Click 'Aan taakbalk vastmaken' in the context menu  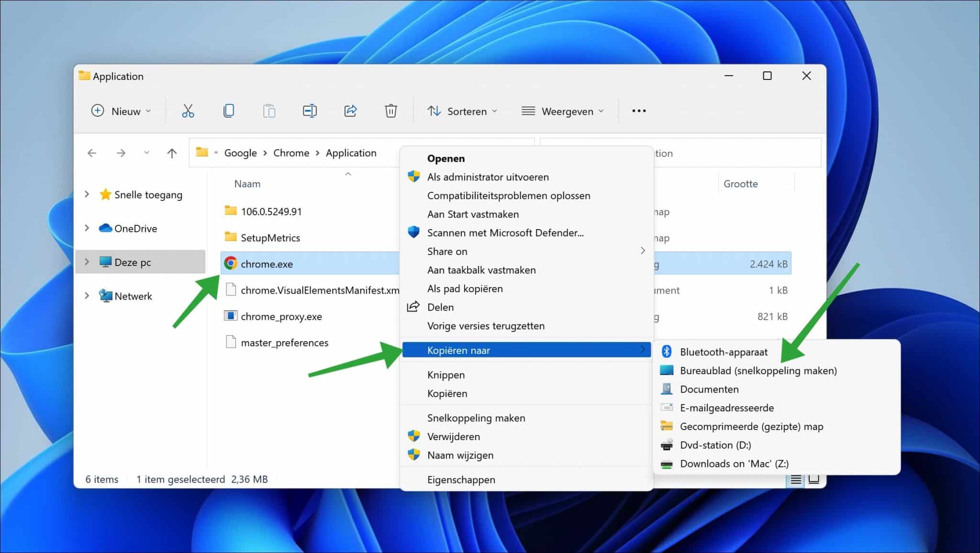click(x=481, y=270)
